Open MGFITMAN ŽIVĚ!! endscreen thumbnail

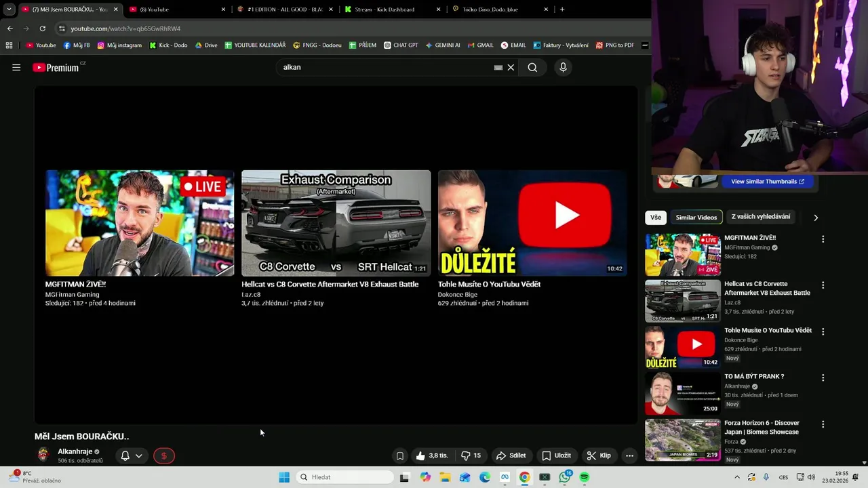point(140,223)
